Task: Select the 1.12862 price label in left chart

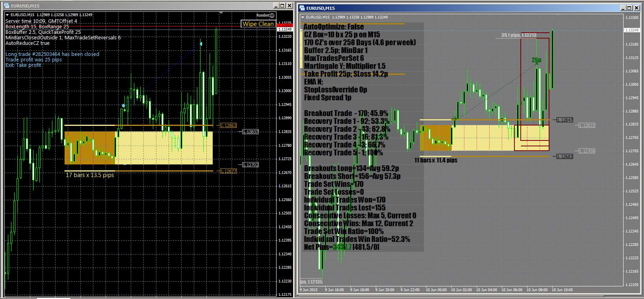Action: tap(228, 126)
